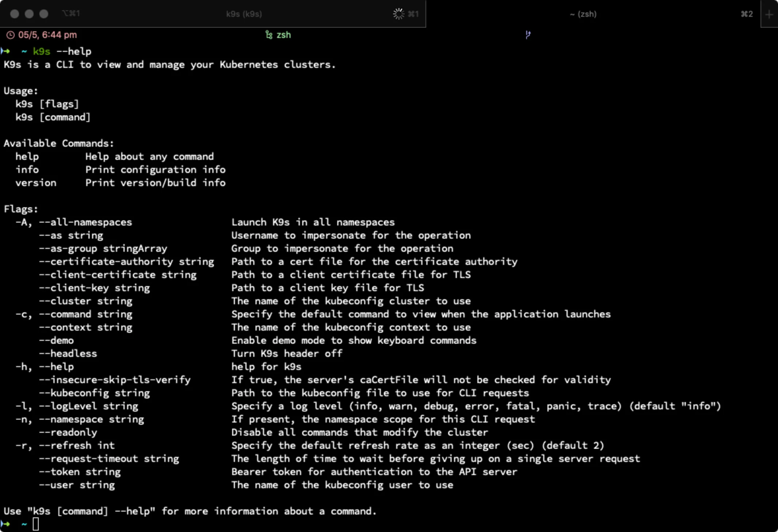Click the '--command string' flag
Image resolution: width=778 pixels, height=532 pixels.
point(85,314)
